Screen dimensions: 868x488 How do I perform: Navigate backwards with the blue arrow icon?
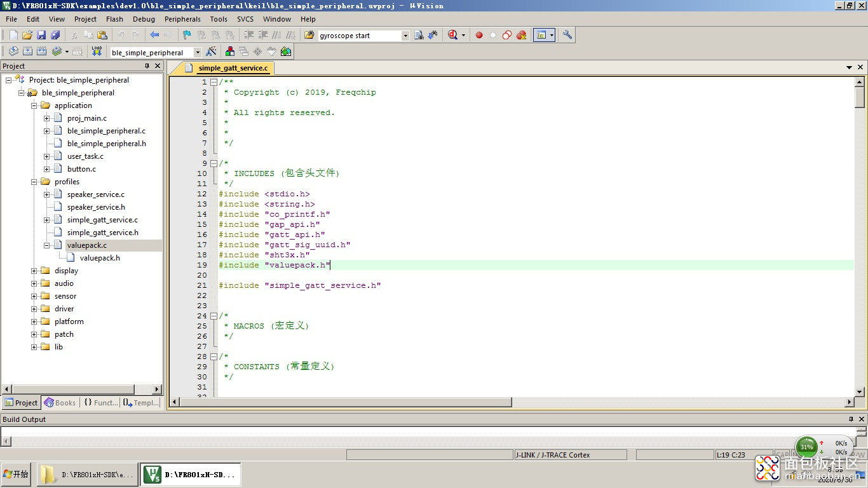(x=154, y=36)
